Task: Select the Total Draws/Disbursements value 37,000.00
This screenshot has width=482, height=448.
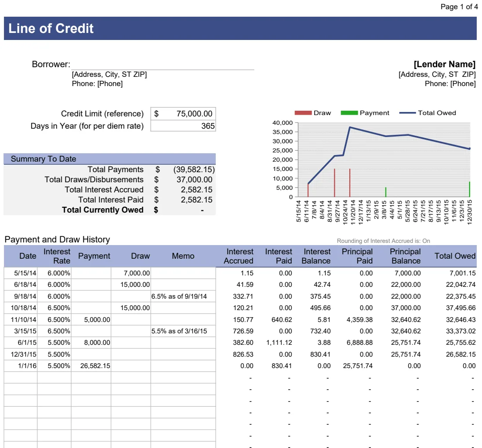Action: pyautogui.click(x=194, y=180)
